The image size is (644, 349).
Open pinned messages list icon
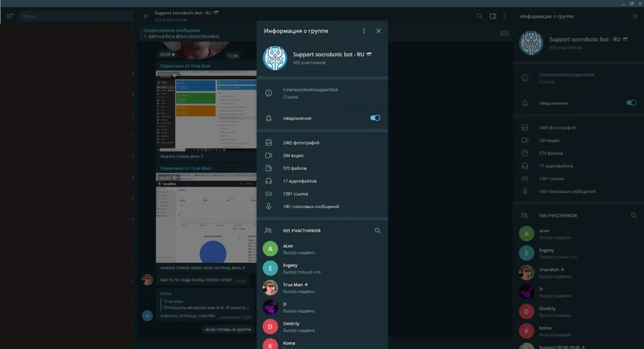504,33
